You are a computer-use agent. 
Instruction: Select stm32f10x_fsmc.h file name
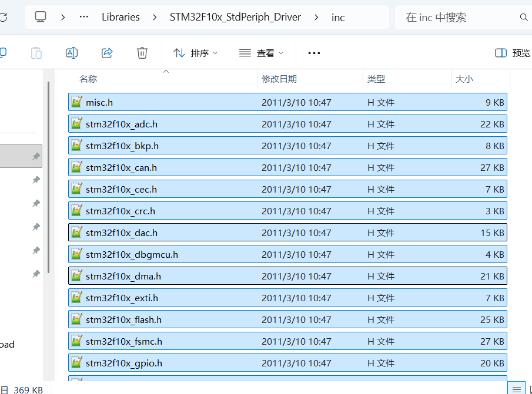tap(124, 341)
